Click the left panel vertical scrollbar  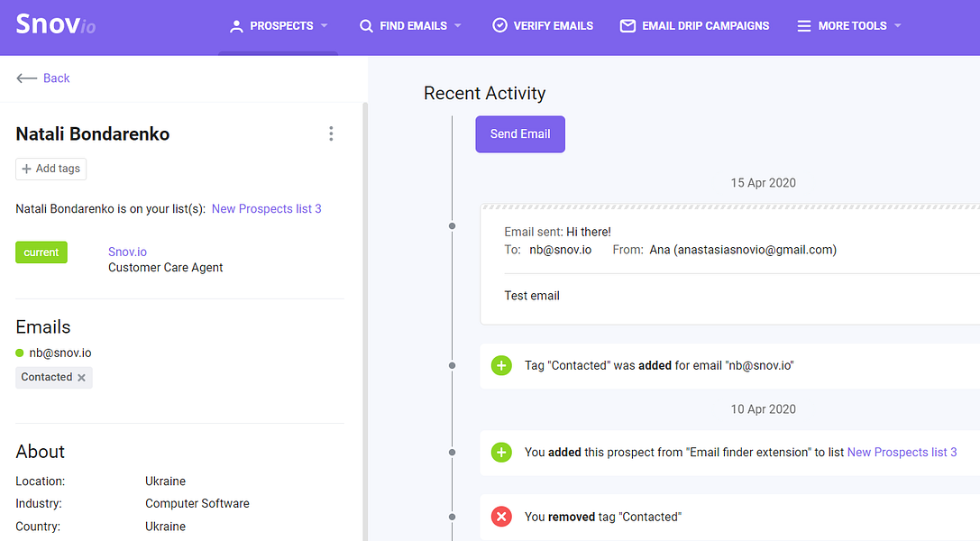click(364, 316)
